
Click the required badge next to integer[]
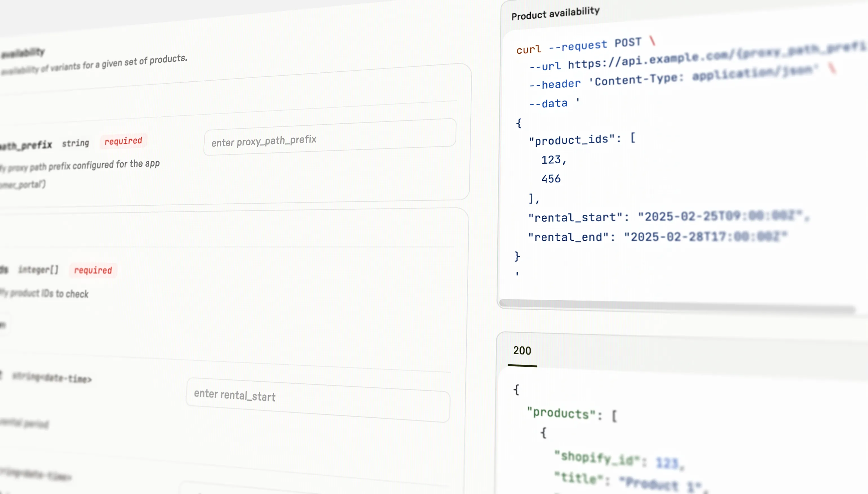coord(93,270)
